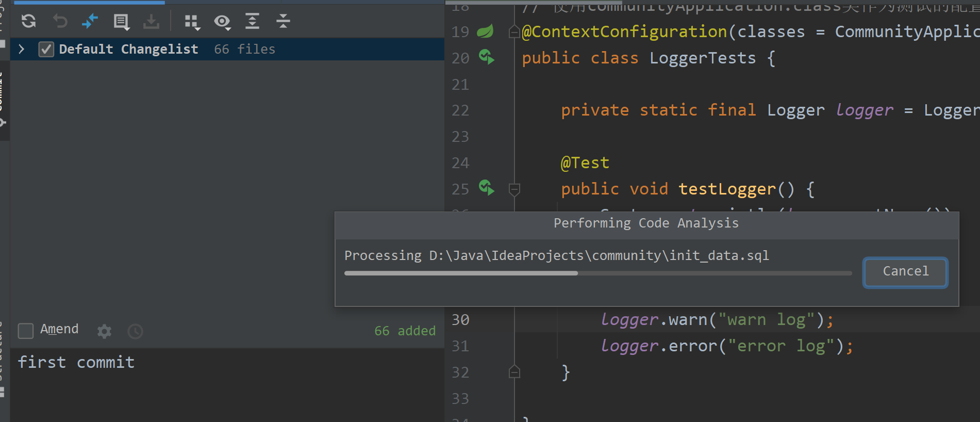Collapse the testLogger method fold marker
Screen dimensions: 980x422
pos(514,190)
